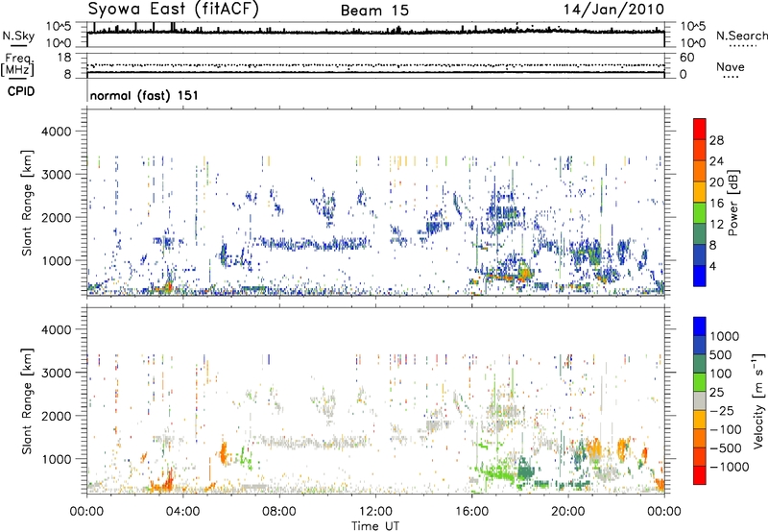Viewport: 768px width, 532px height.
Task: Click the 'Time UT' axis label
Action: pos(375,526)
